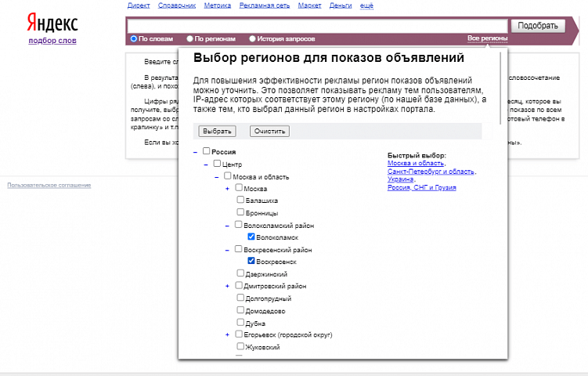Viewport: 588px width, 376px height.
Task: Expand the Дмитровский район node
Action: click(x=227, y=287)
